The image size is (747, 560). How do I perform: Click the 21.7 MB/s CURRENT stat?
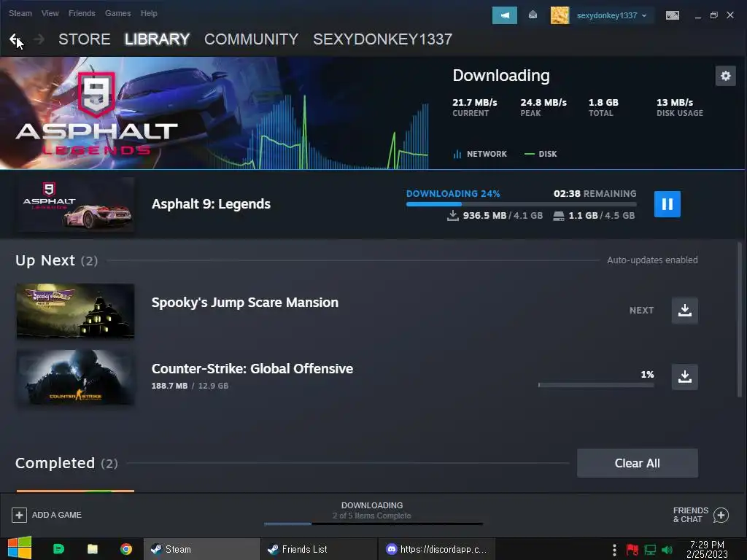474,107
